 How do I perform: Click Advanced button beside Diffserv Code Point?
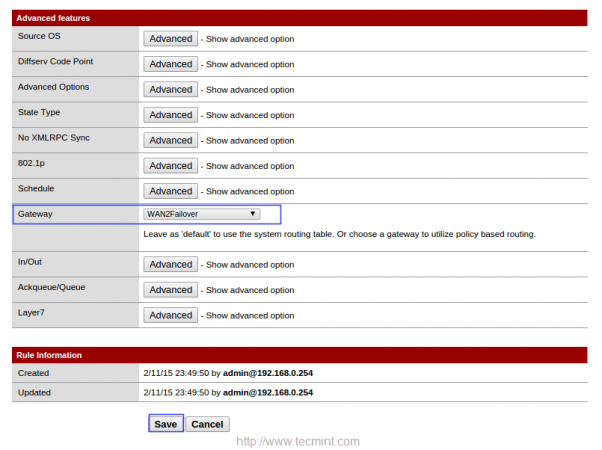(171, 64)
